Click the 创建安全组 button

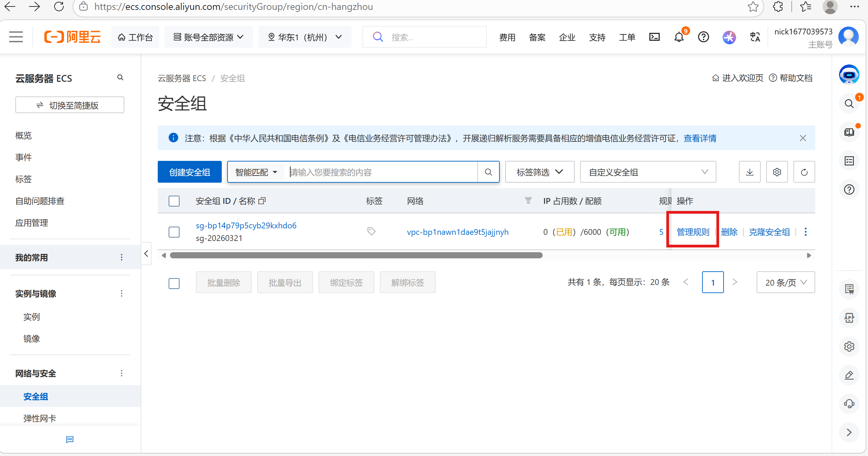(x=189, y=172)
